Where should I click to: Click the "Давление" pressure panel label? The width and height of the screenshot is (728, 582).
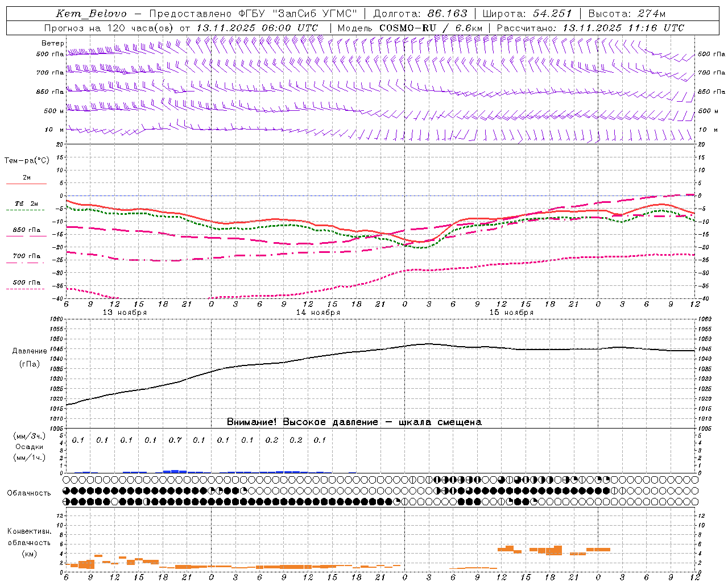pyautogui.click(x=30, y=351)
